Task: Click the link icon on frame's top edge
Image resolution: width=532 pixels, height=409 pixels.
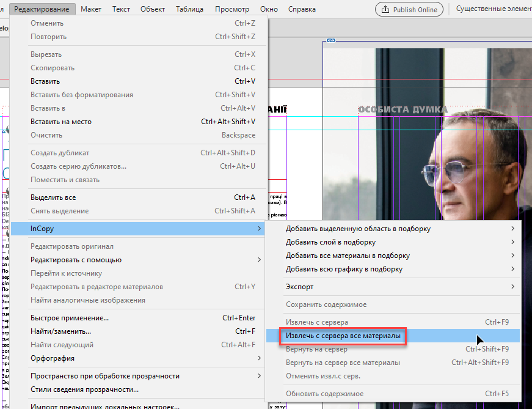Action: coord(331,40)
